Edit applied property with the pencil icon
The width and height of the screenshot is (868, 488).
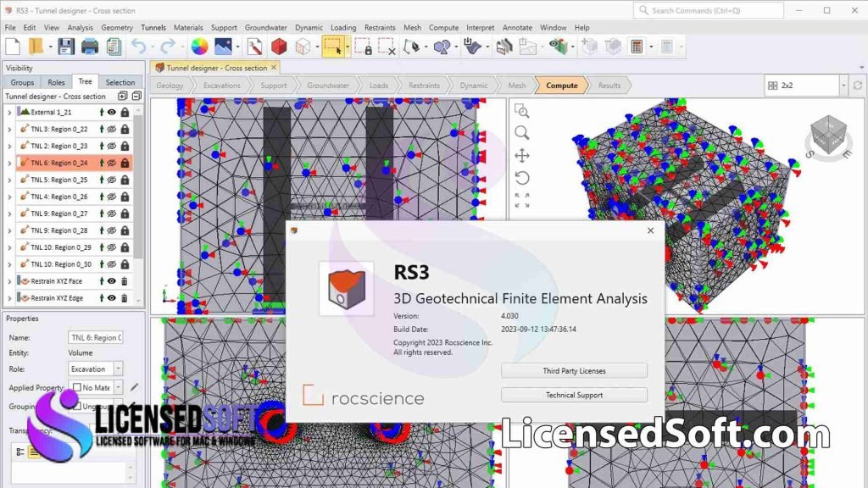pos(134,387)
